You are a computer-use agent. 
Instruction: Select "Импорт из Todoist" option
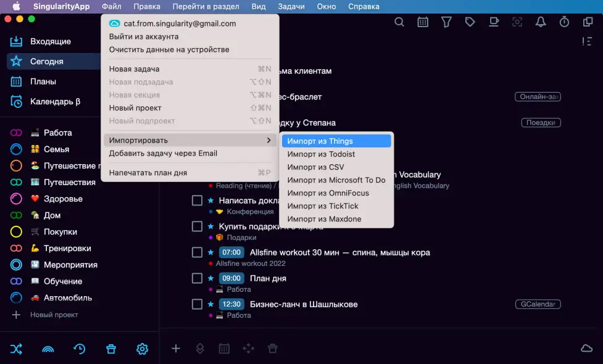[321, 154]
